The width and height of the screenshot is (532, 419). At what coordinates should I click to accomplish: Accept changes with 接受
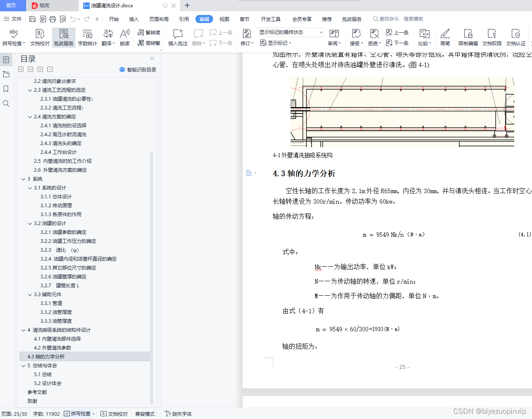(356, 38)
